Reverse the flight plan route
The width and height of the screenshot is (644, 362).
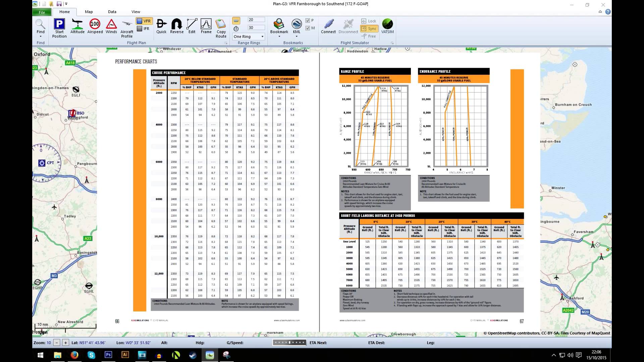(177, 27)
